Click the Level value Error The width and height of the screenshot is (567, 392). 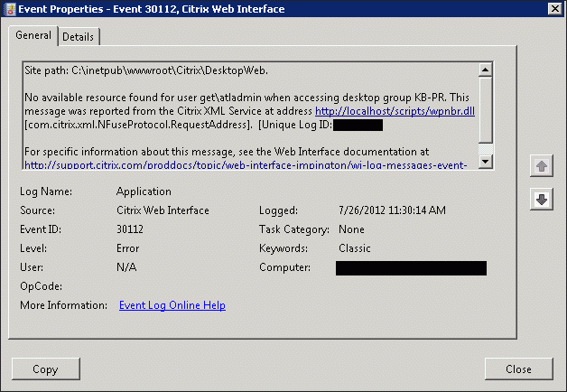point(127,248)
